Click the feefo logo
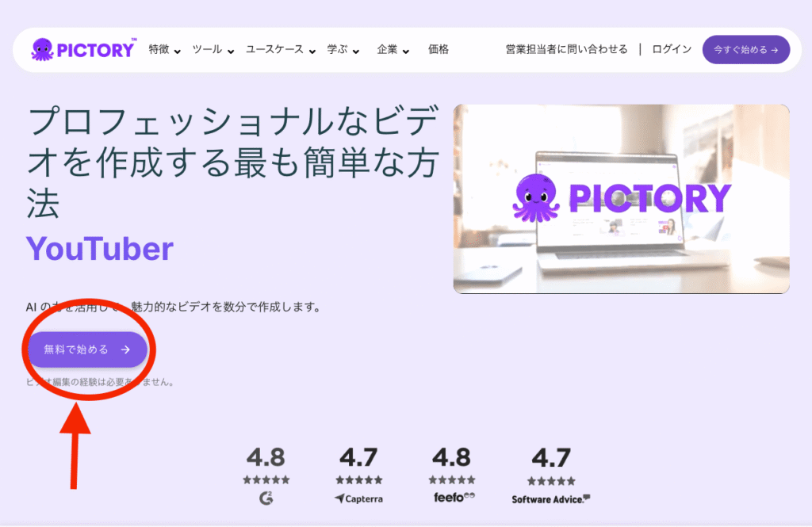Image resolution: width=812 pixels, height=527 pixels. [x=454, y=497]
